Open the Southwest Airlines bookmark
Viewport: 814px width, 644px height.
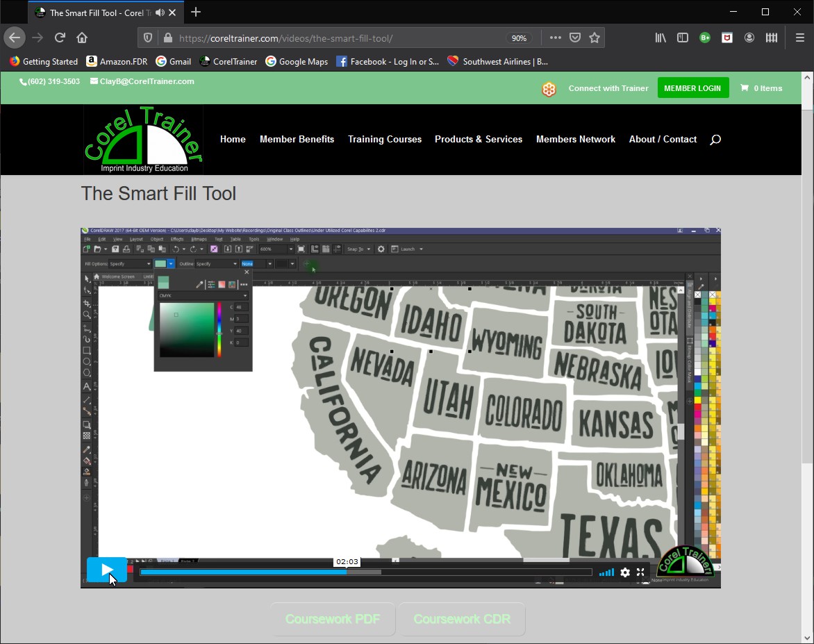coord(498,61)
